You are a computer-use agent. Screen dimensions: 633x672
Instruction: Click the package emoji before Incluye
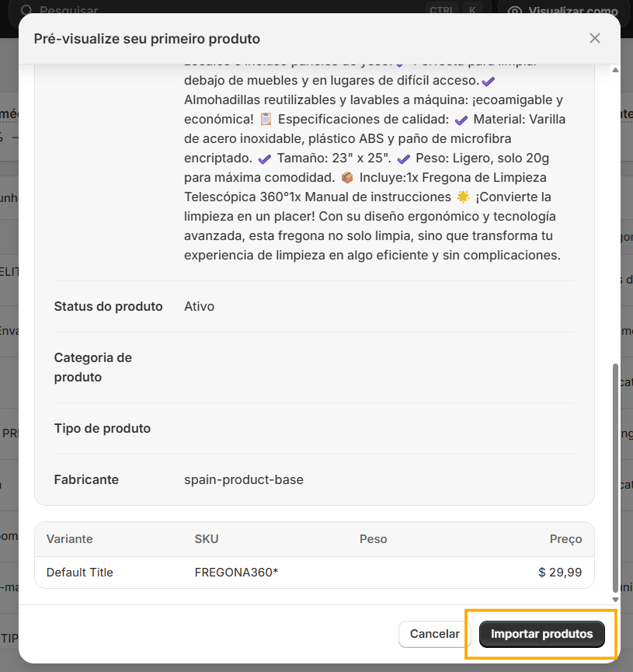pos(347,177)
